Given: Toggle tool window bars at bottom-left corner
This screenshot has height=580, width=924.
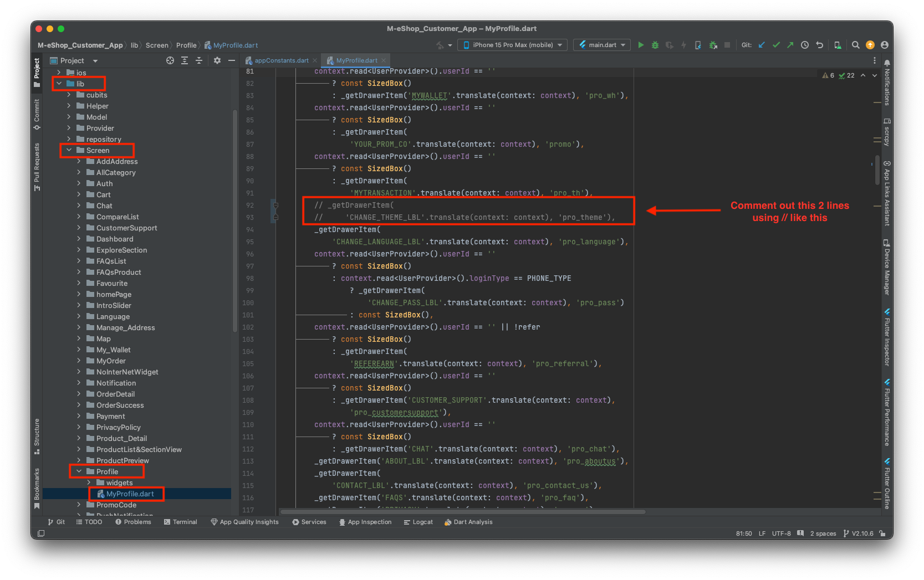Looking at the screenshot, I should coord(41,533).
